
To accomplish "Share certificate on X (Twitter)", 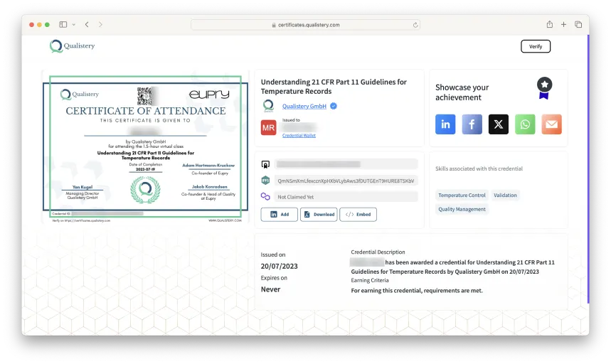I will (x=499, y=124).
